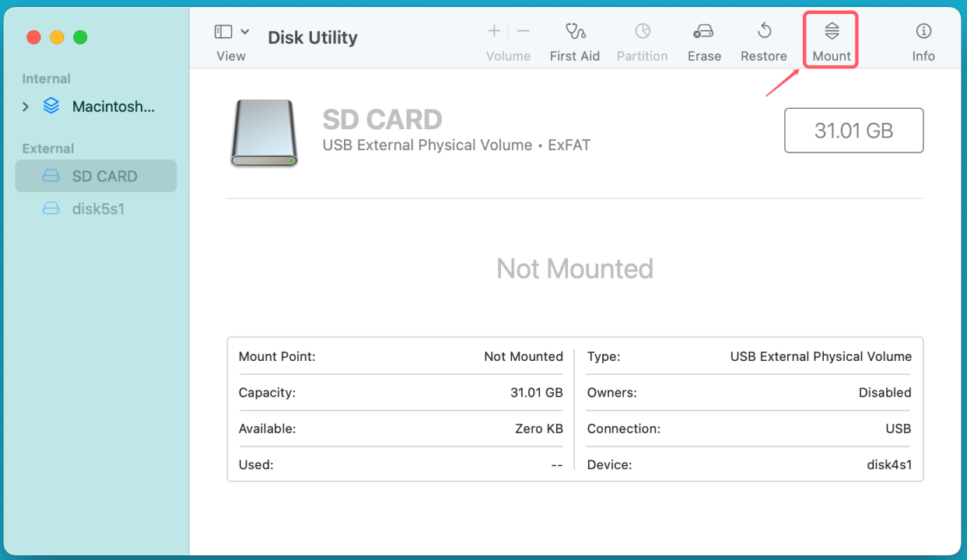
Task: Open the Restore tool
Action: pyautogui.click(x=763, y=32)
